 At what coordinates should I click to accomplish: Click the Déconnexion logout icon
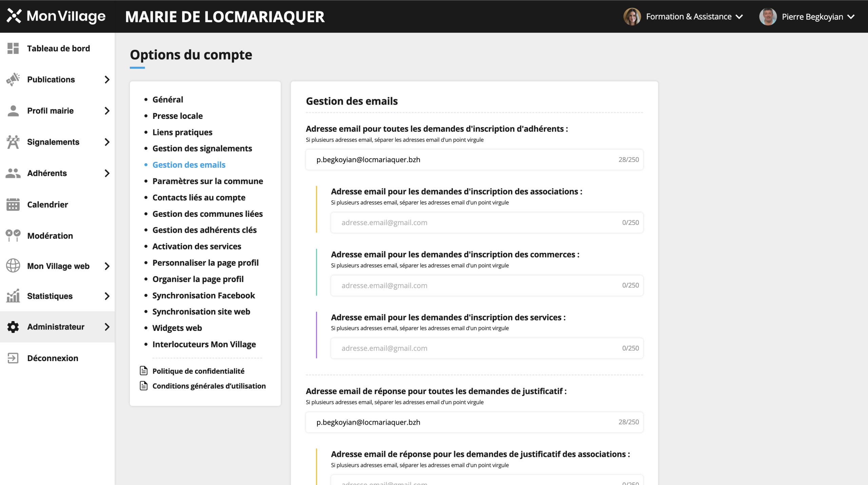click(x=13, y=358)
